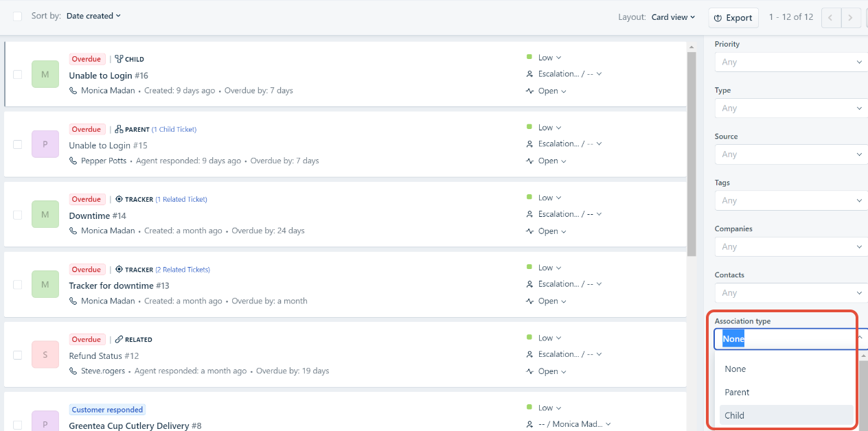Open avatar M on Unable to Login #16
868x431 pixels.
point(45,74)
